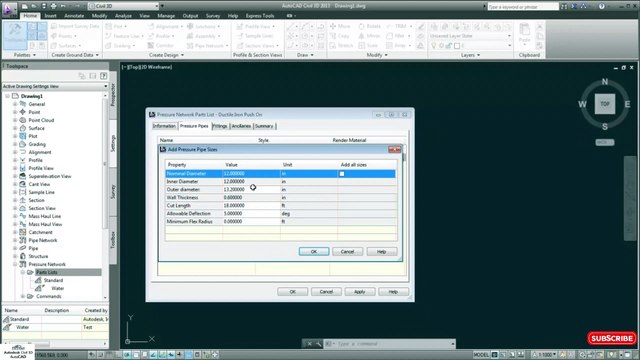
Task: Click the Copy tool in Modify panel
Action: point(340,36)
